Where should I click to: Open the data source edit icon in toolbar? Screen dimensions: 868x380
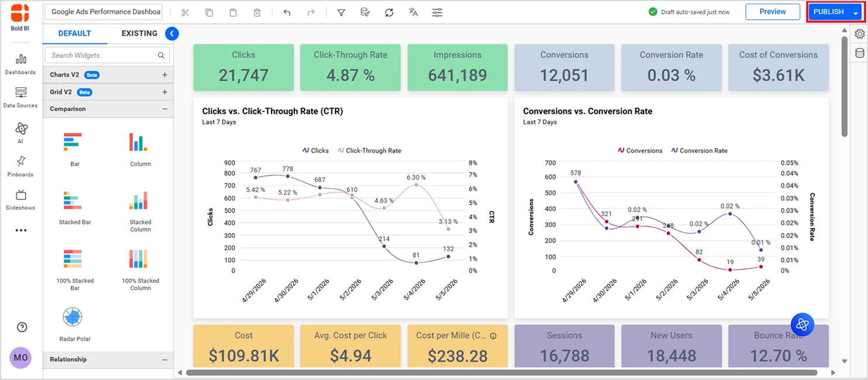(365, 12)
